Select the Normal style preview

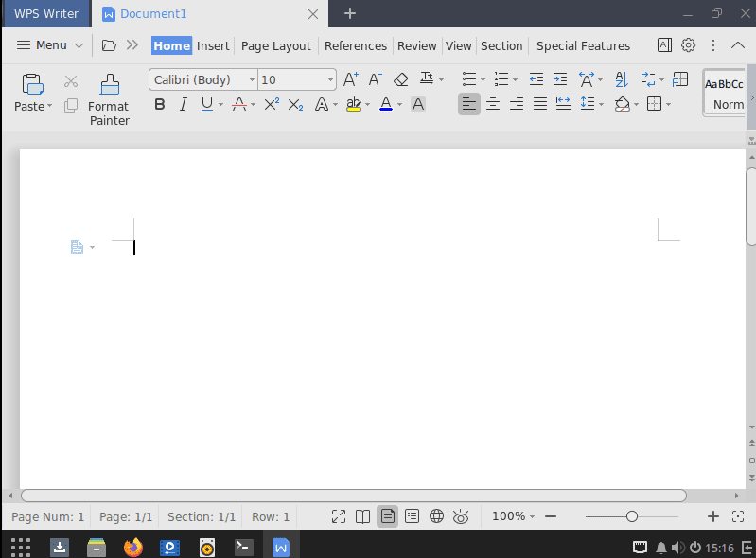tap(724, 94)
